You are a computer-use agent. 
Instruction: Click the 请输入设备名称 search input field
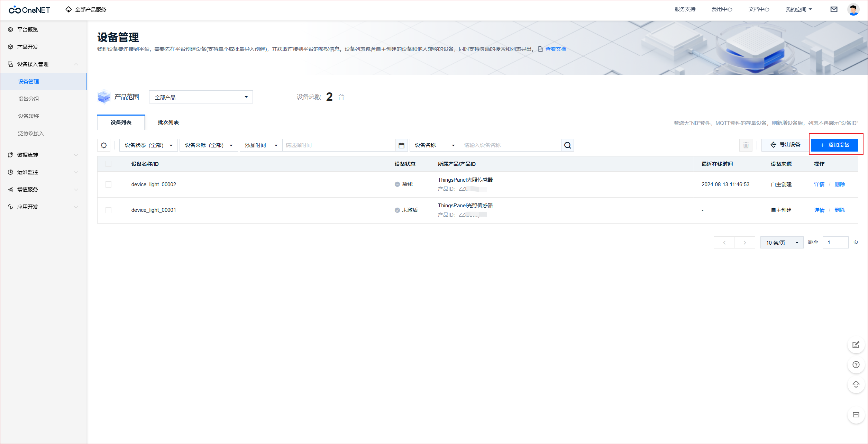pos(510,145)
